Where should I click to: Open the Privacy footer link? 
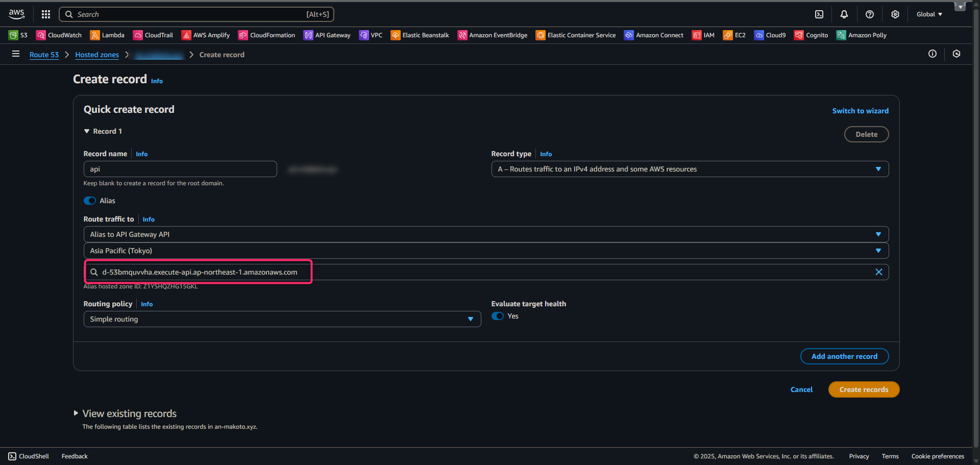(x=859, y=456)
